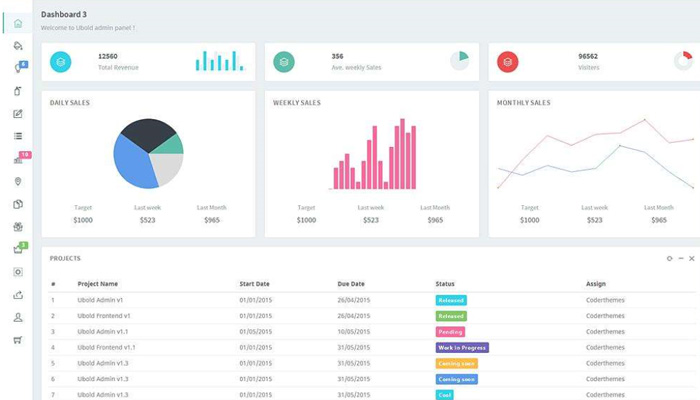This screenshot has width=700, height=400.
Task: Open the copy pages sidebar icon
Action: [x=18, y=204]
